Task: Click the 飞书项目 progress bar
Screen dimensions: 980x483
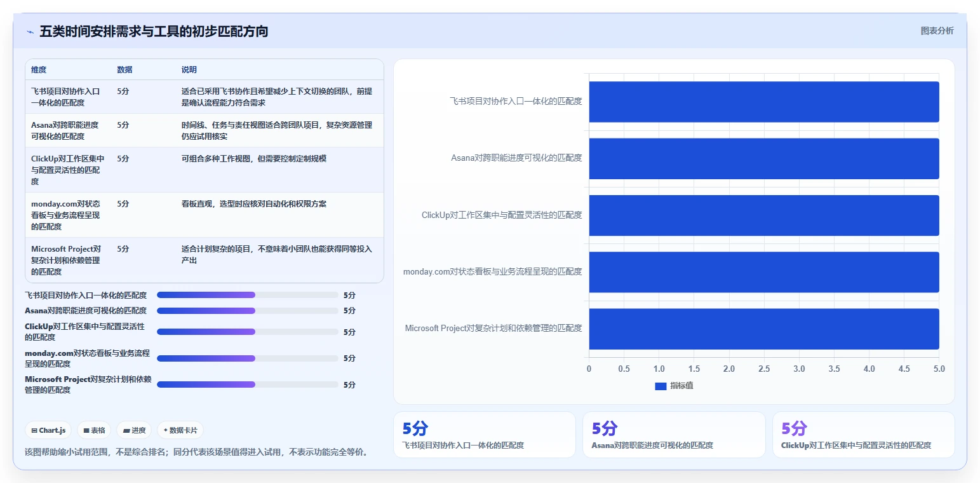Action: 248,295
